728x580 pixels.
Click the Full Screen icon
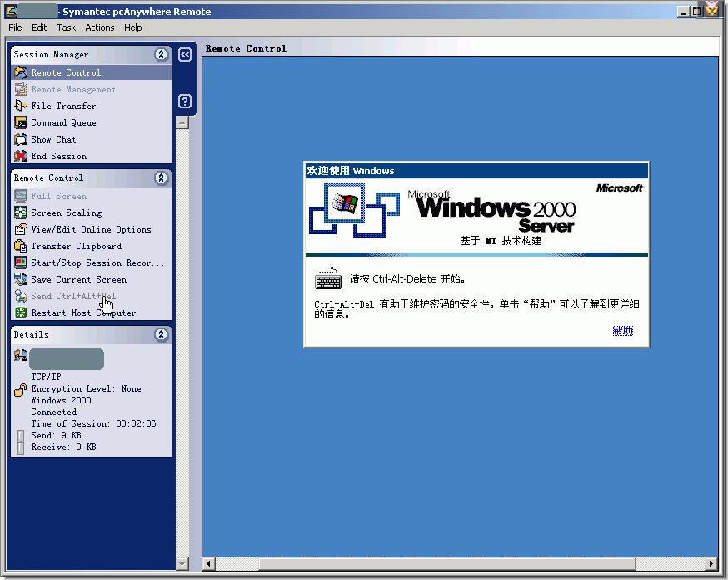(x=21, y=196)
